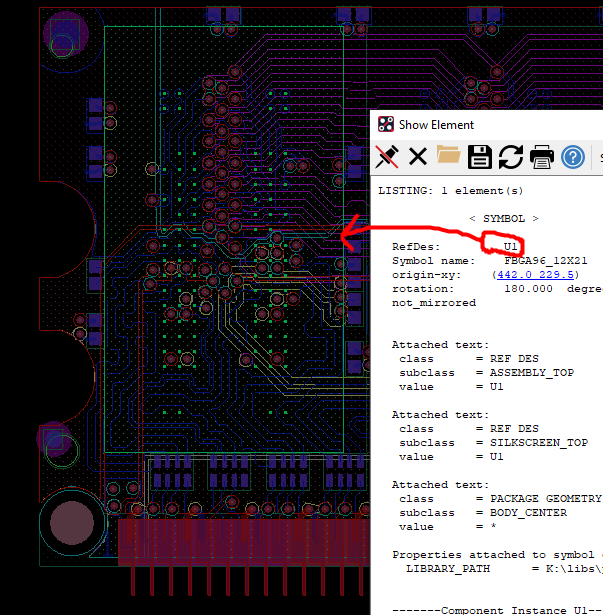The image size is (603, 615).
Task: Select the symbol name FBGA96_12X21
Action: point(546,261)
